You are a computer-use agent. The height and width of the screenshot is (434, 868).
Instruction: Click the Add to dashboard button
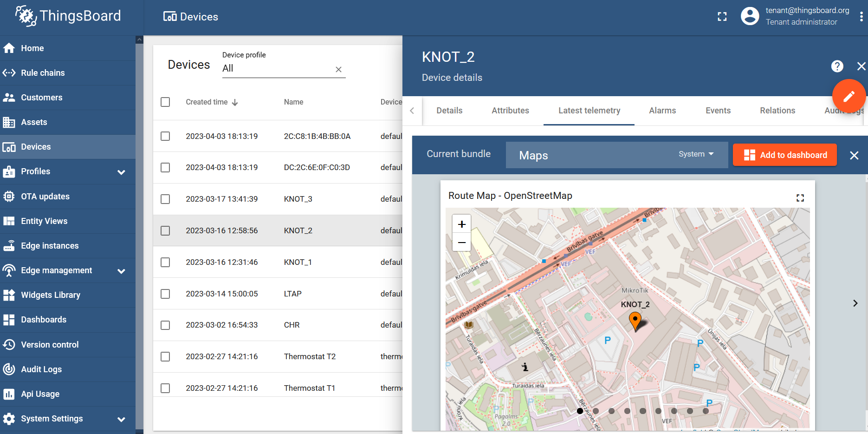coord(784,155)
